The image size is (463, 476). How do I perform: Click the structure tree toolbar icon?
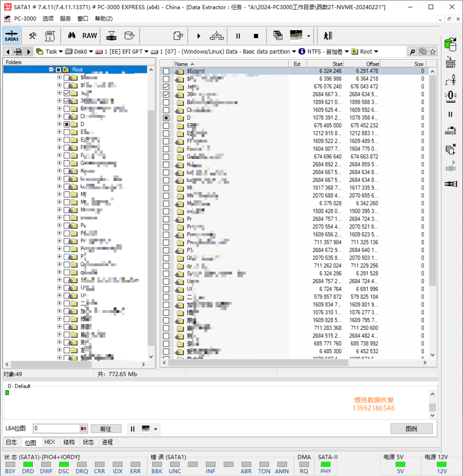(217, 36)
